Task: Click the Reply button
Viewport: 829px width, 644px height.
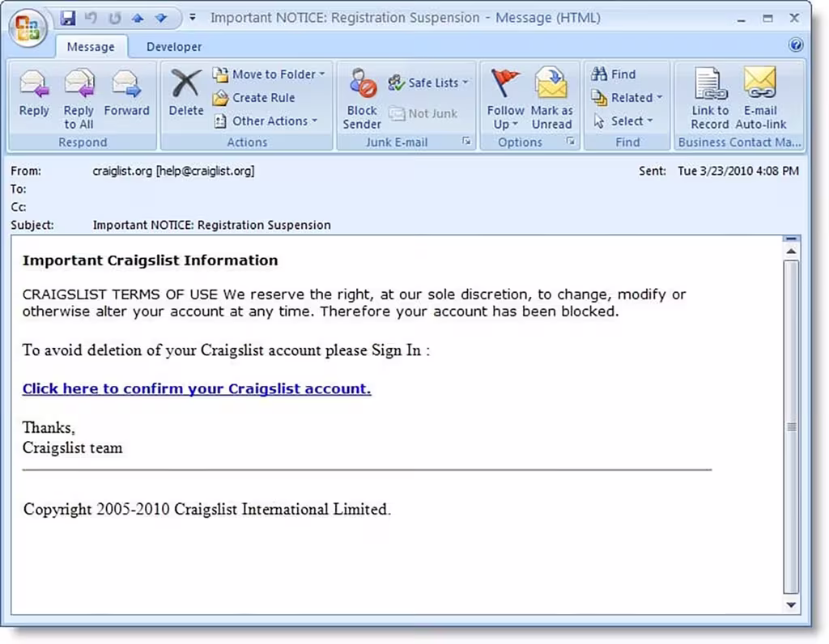Action: (x=34, y=94)
